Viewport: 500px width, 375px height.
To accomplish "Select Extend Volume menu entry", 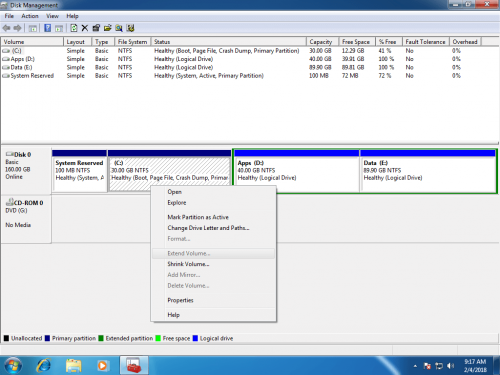I will point(213,253).
